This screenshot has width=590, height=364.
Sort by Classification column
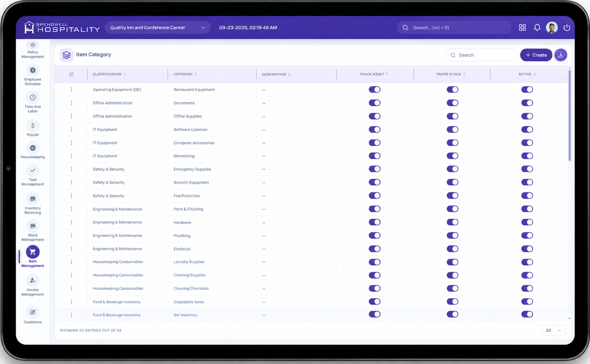(109, 74)
